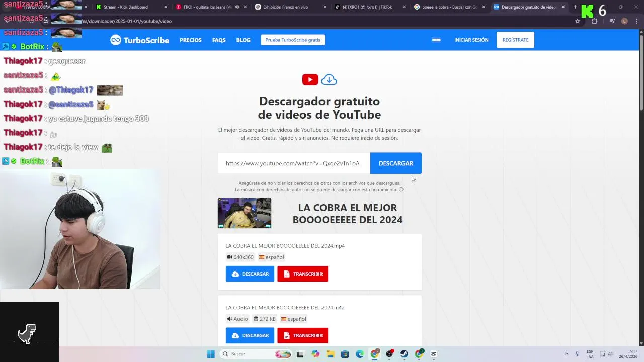Viewport: 644px width, 362px height.
Task: Click INICIAR SESIÓN
Action: point(471,40)
